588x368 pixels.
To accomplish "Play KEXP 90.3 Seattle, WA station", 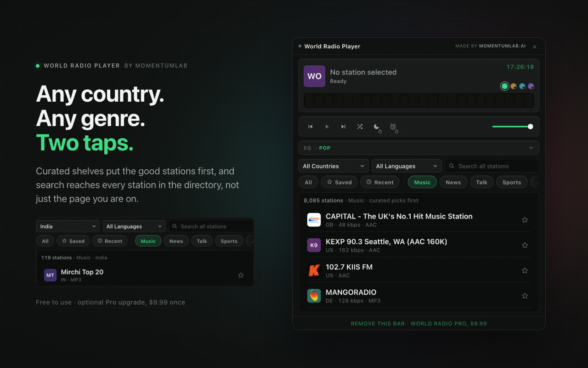I will (x=418, y=245).
